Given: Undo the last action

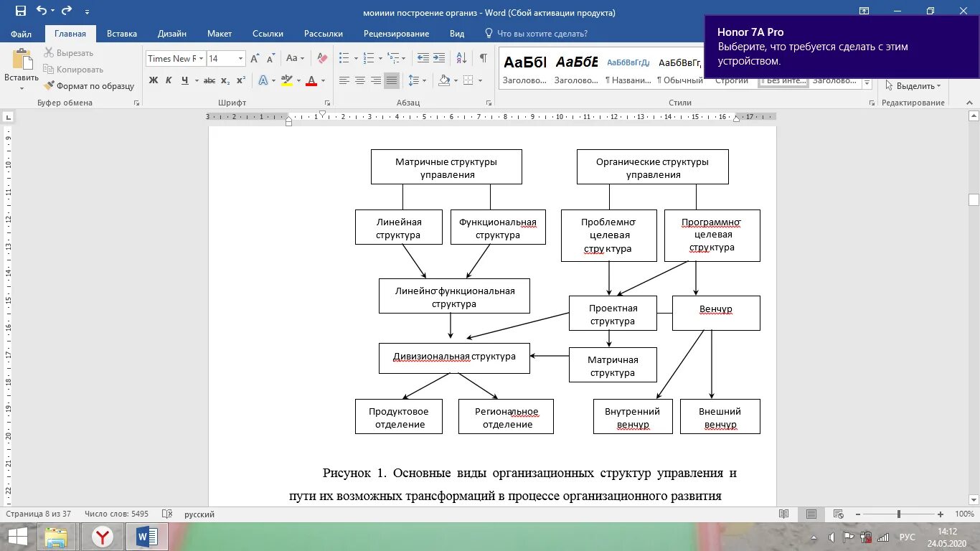Looking at the screenshot, I should click(x=41, y=11).
